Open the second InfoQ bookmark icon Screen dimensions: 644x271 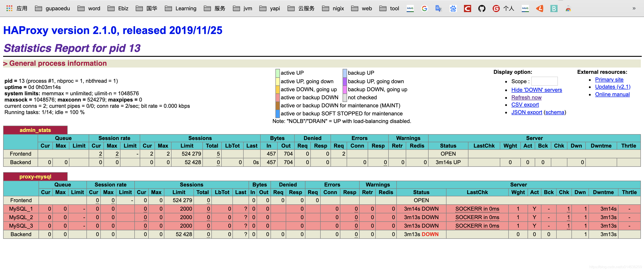pyautogui.click(x=525, y=8)
